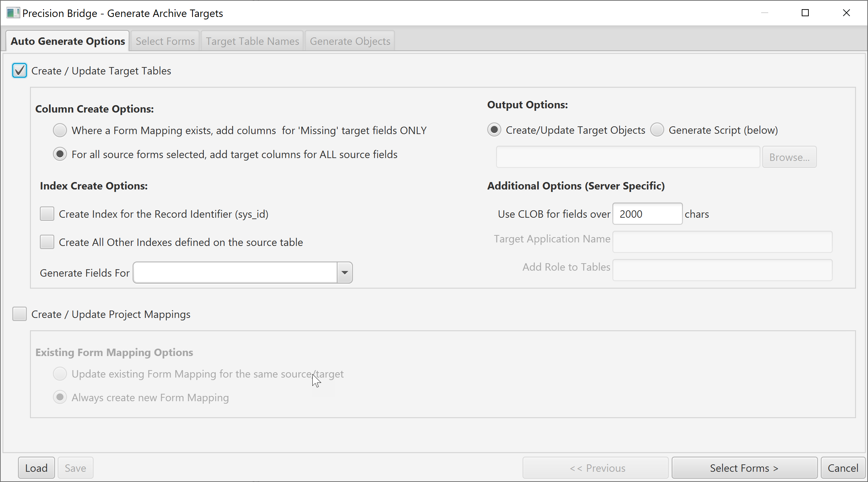868x482 pixels.
Task: Proceed with the Select Forms > button
Action: [744, 468]
